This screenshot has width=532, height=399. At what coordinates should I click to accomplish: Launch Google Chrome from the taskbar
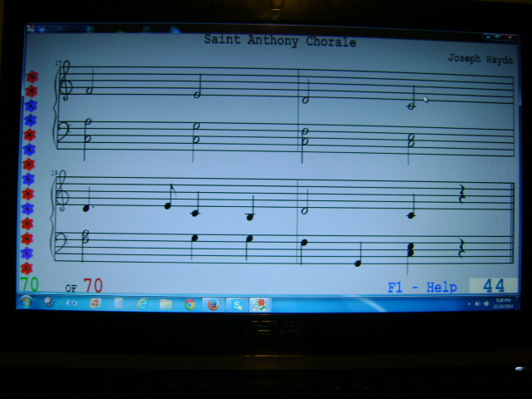pos(190,304)
